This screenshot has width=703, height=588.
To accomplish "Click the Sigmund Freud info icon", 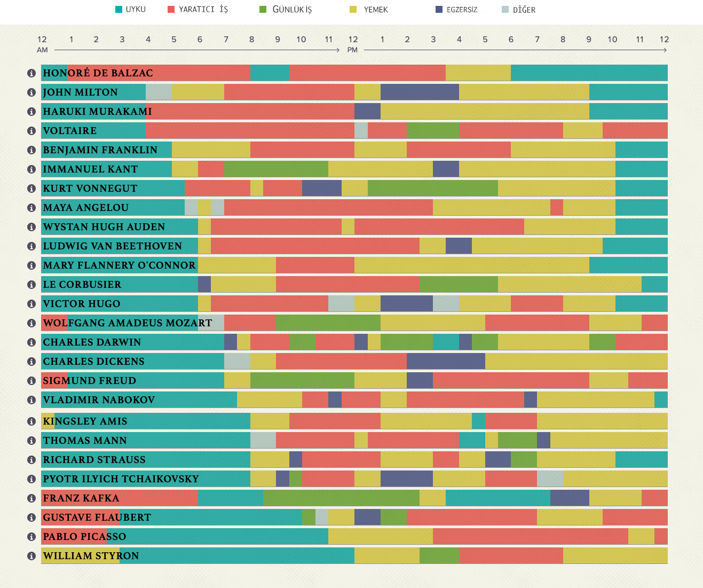I will tap(31, 381).
